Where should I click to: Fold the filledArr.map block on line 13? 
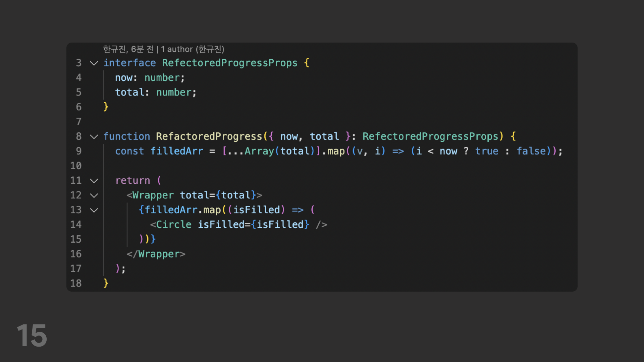click(94, 210)
